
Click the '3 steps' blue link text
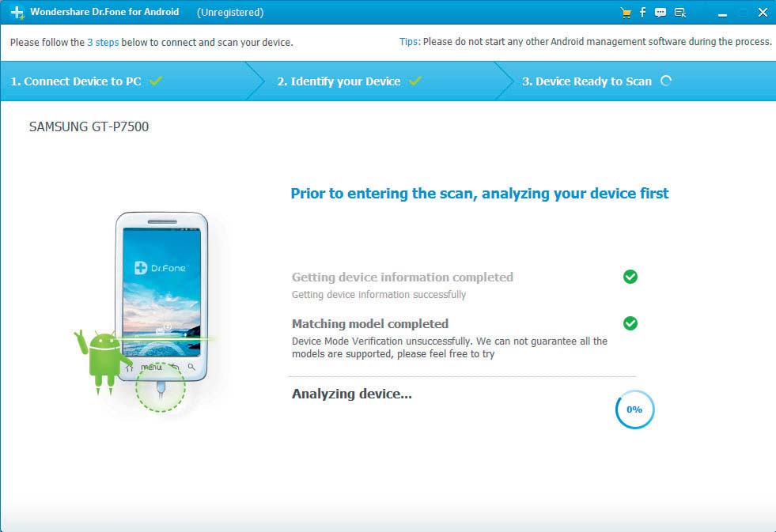103,43
